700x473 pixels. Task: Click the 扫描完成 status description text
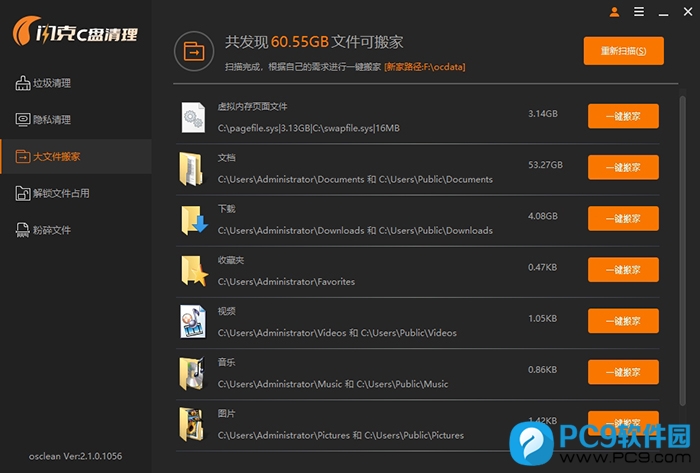coord(303,67)
